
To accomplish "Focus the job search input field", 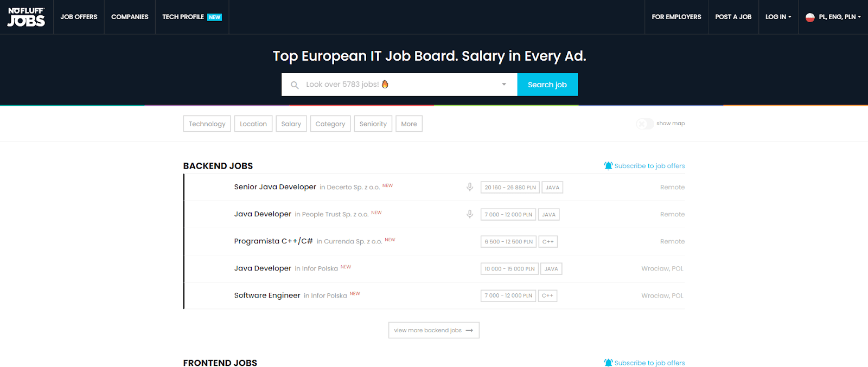I will (x=399, y=85).
